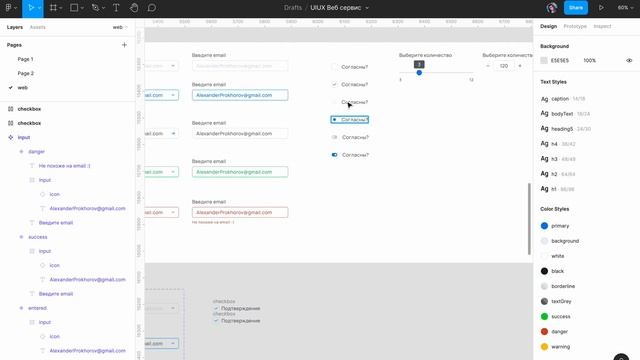Open the user avatar menu
The width and height of the screenshot is (640, 360).
551,8
